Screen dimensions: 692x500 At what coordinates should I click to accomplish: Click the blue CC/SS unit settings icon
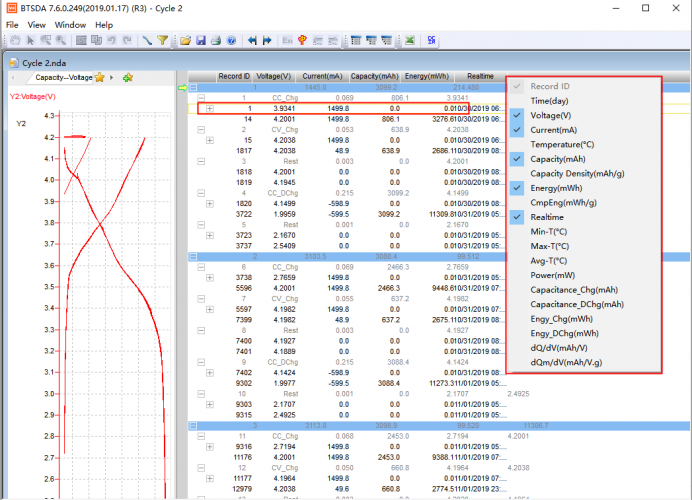pos(431,41)
